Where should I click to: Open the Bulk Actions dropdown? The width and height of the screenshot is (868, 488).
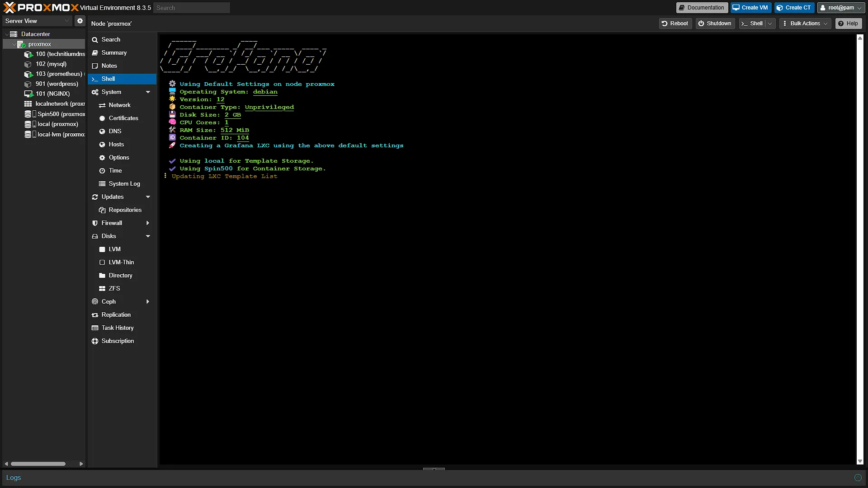(805, 23)
